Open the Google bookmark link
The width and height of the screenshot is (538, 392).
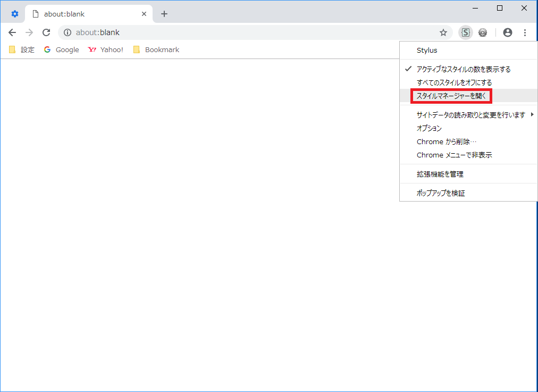tap(61, 49)
